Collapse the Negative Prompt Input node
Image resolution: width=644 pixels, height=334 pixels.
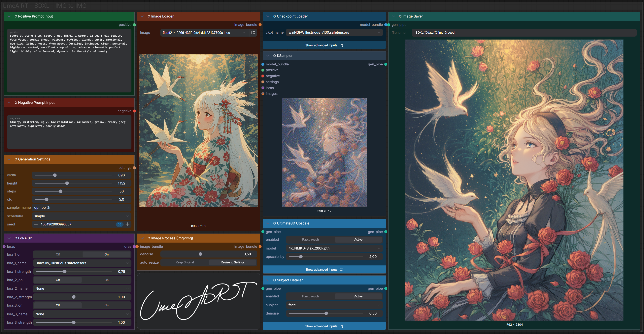point(9,103)
